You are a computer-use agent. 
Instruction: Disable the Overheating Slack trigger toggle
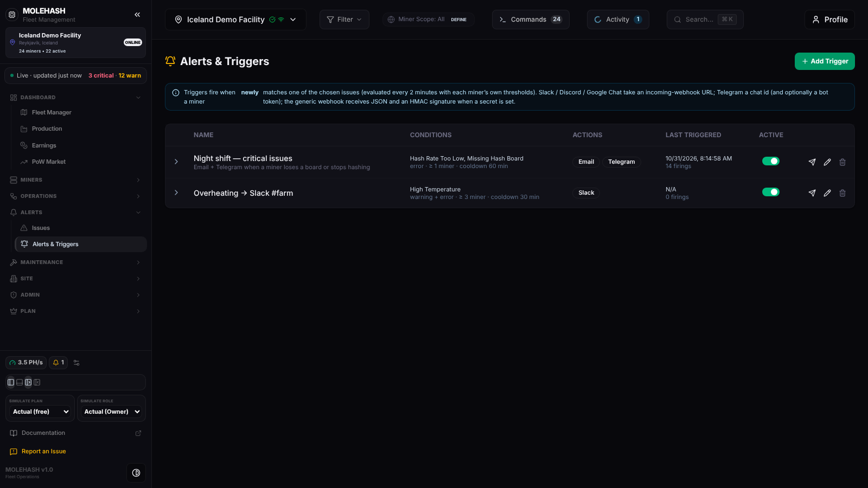771,192
